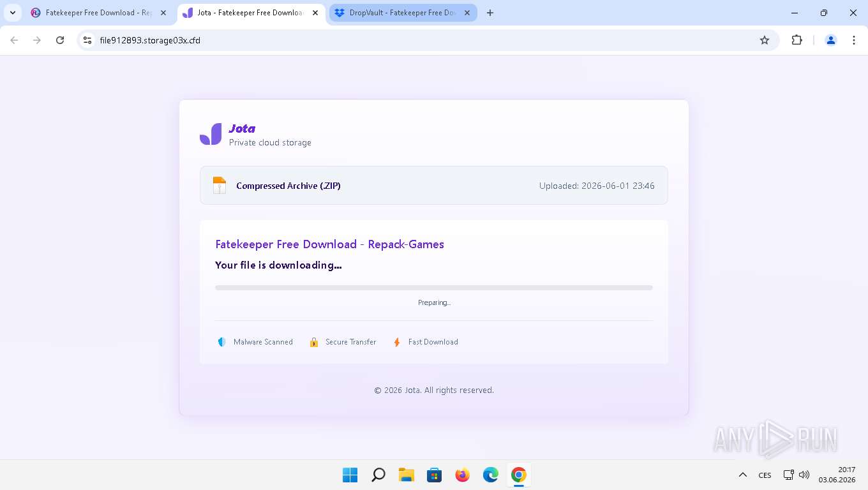Open the Chrome three-dot menu
Screen dimensions: 868x490
point(854,40)
